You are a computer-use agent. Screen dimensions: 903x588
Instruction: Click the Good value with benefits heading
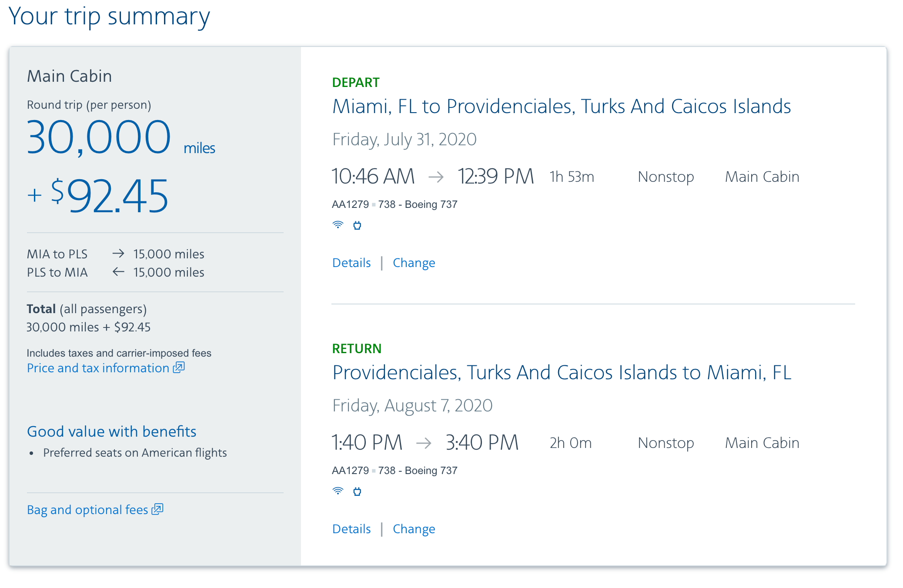point(111,431)
